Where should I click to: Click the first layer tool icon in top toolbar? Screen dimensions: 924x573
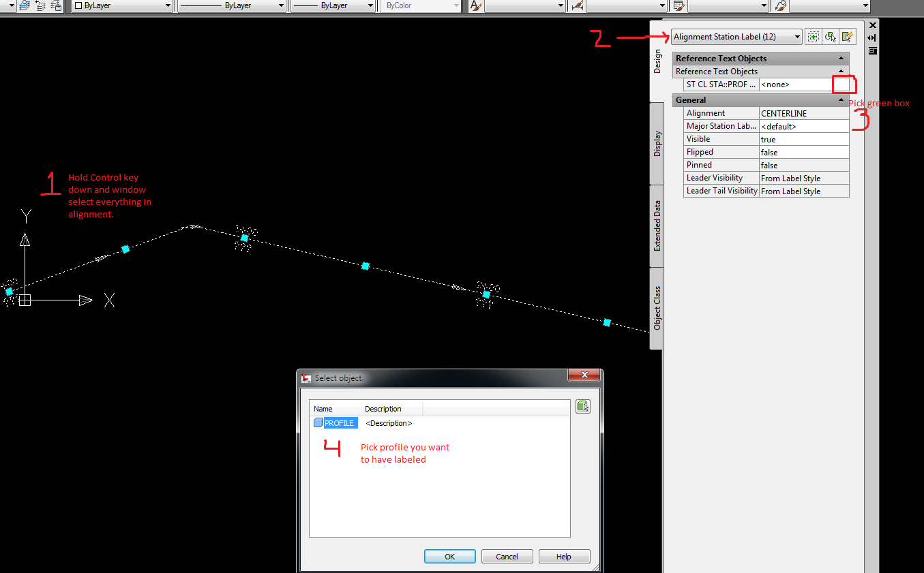(24, 5)
